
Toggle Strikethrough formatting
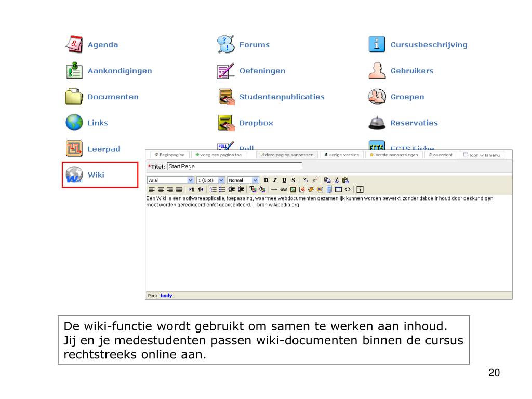293,180
